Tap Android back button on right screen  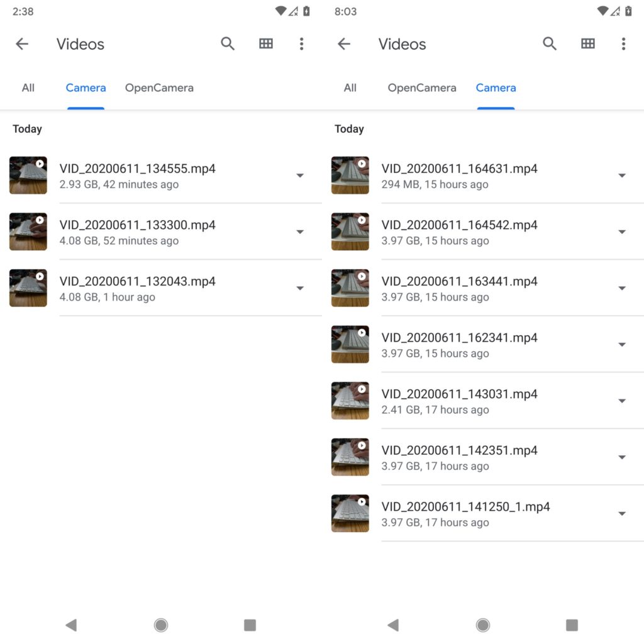click(394, 625)
